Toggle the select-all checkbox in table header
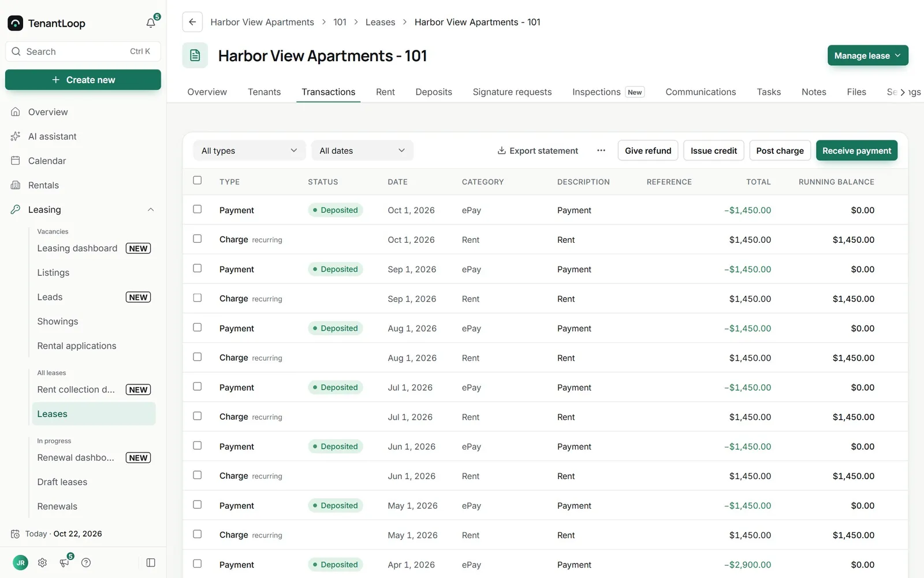 click(198, 180)
